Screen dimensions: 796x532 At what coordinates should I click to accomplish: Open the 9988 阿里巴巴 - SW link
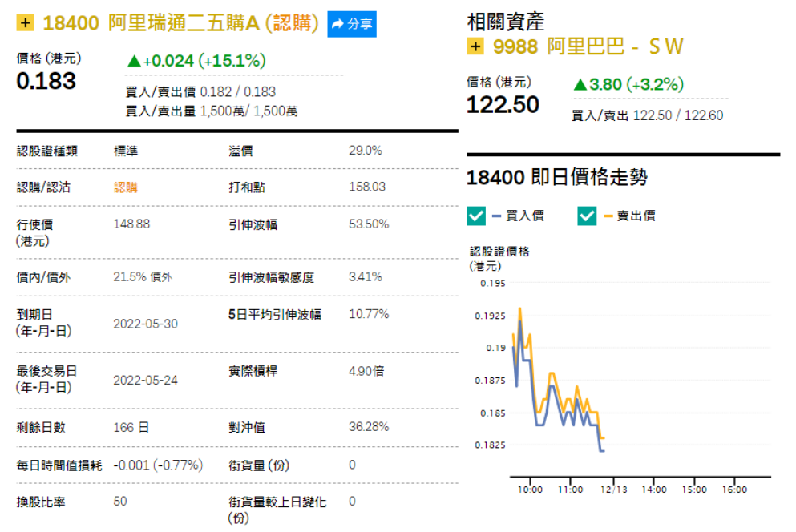(x=588, y=46)
